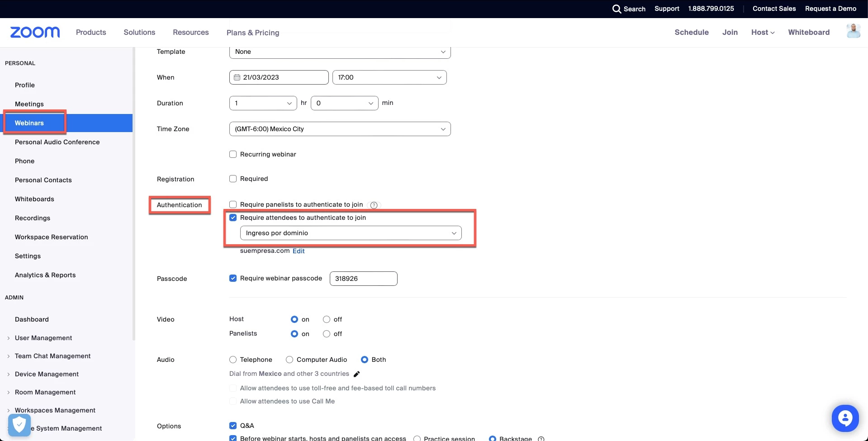
Task: Click the passcode field 318926
Action: [x=364, y=279]
